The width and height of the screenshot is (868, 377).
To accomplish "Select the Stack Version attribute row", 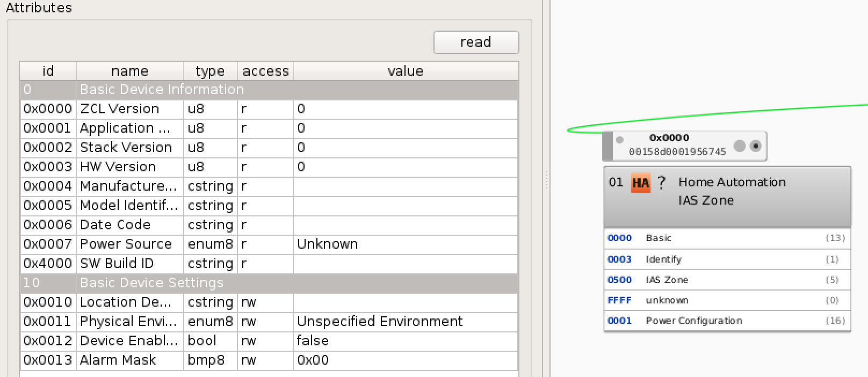I will (269, 148).
